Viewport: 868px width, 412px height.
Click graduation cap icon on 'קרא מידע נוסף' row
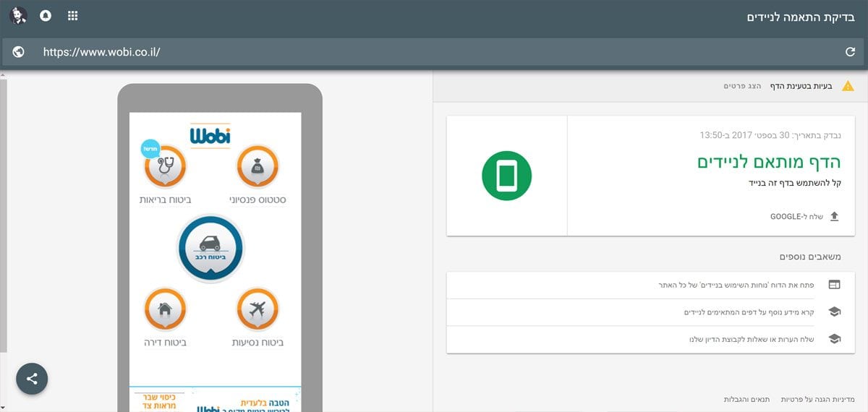tap(834, 312)
